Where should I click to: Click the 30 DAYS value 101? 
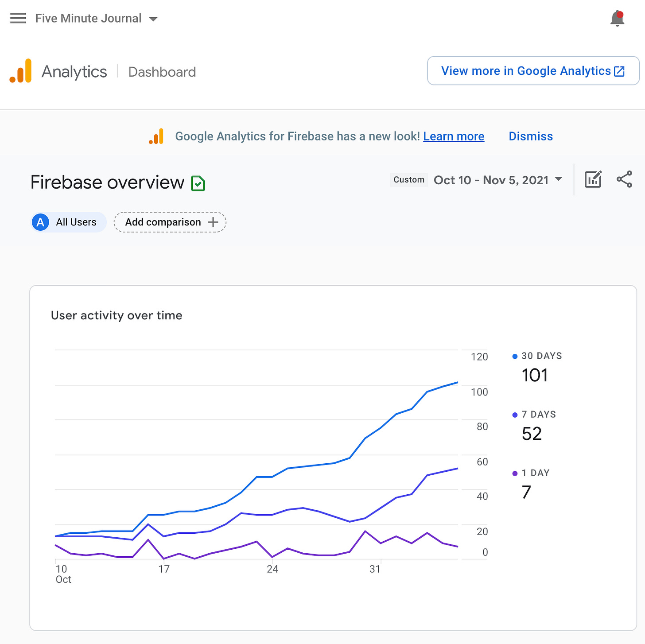535,375
